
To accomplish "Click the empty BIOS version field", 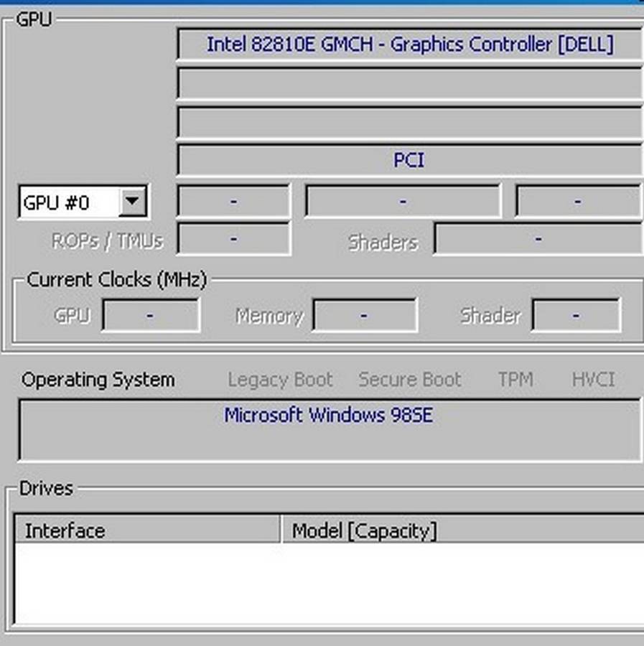I will (409, 122).
